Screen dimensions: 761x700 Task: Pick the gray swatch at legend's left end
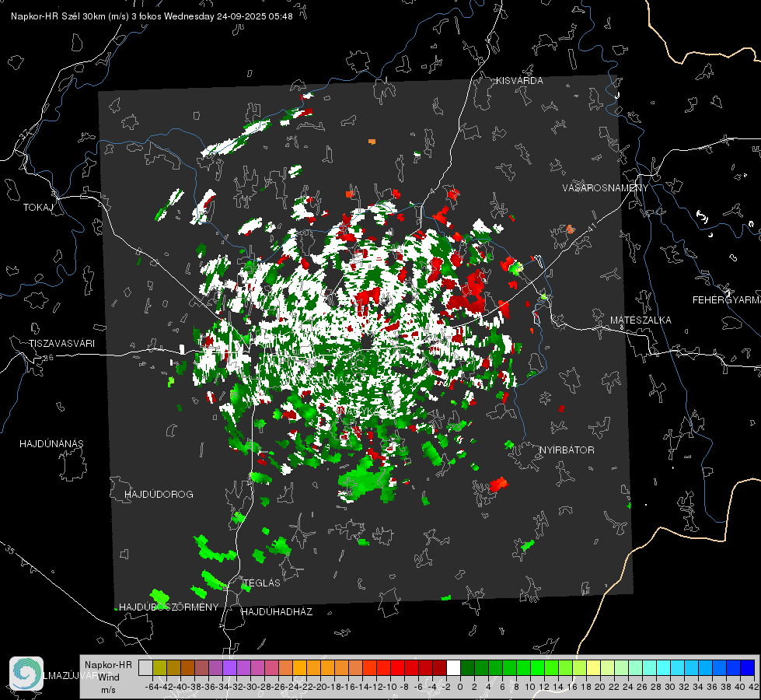click(145, 667)
